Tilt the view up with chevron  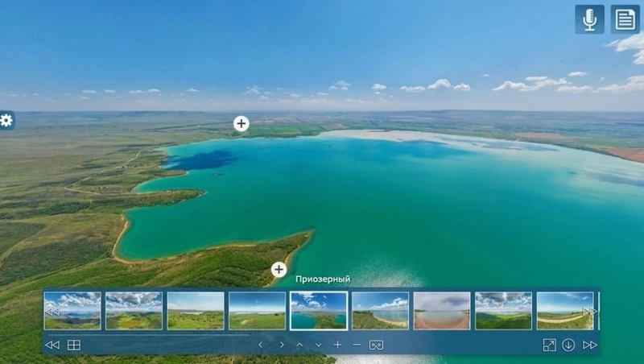click(299, 345)
